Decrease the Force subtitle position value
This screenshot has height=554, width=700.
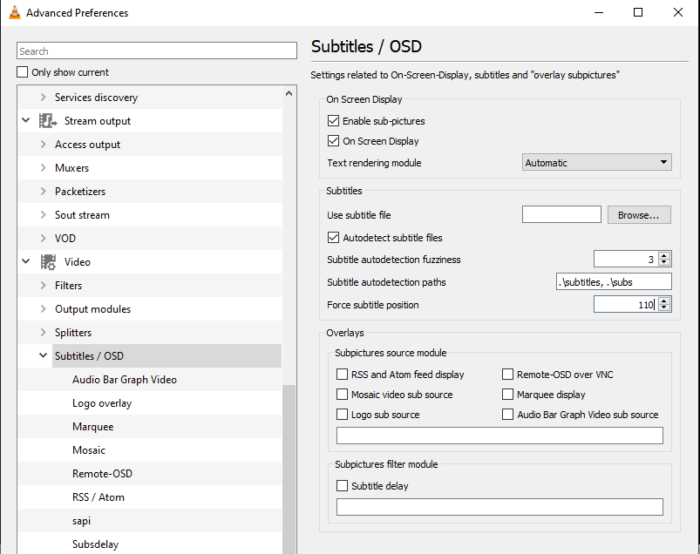(x=665, y=309)
